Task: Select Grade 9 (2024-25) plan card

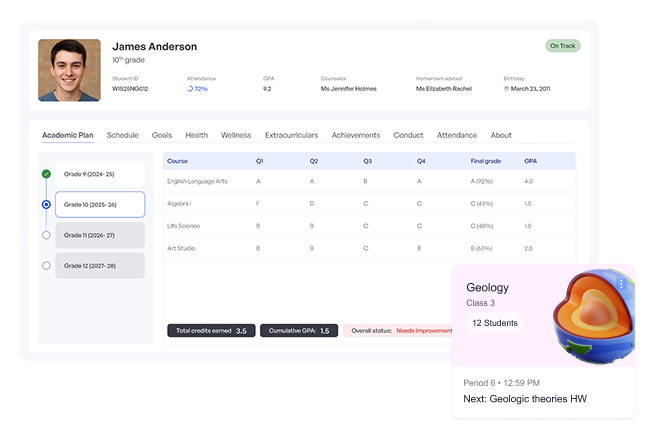Action: pos(100,174)
